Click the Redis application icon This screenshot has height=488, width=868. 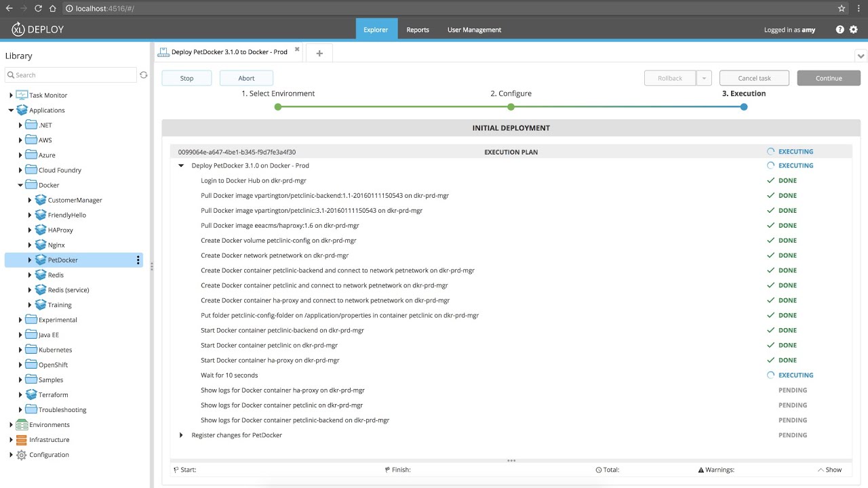click(x=41, y=275)
